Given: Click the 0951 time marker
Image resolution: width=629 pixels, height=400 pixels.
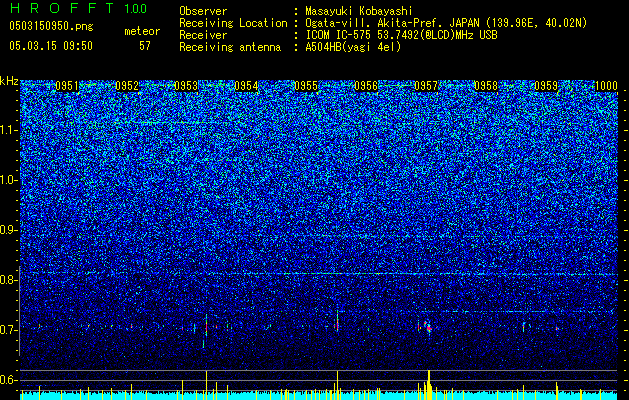Looking at the screenshot, I should click(x=67, y=86).
